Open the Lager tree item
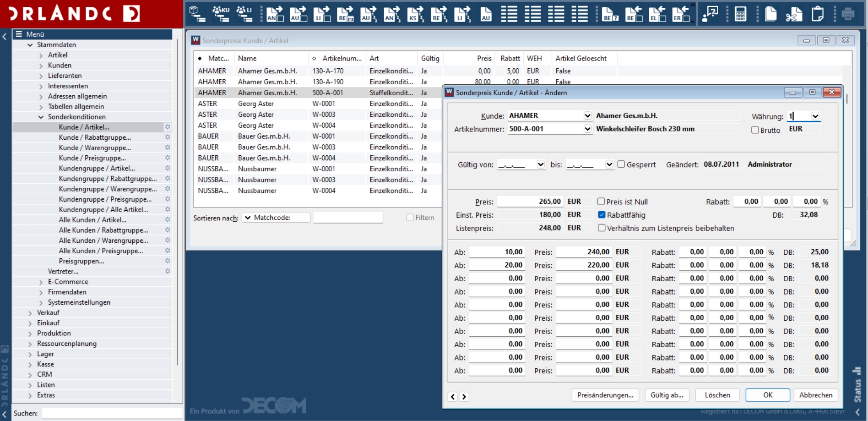The width and height of the screenshot is (868, 421). 45,354
